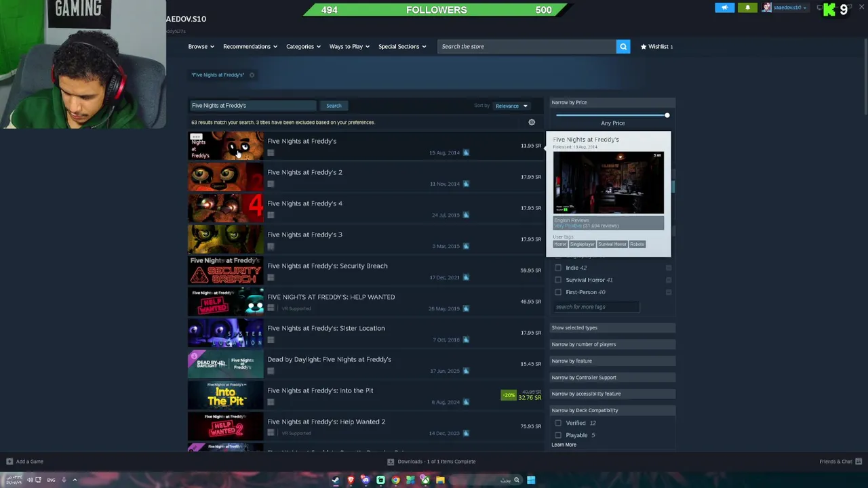
Task: Expand 'Narrow by accessibility feature' section
Action: pyautogui.click(x=612, y=394)
